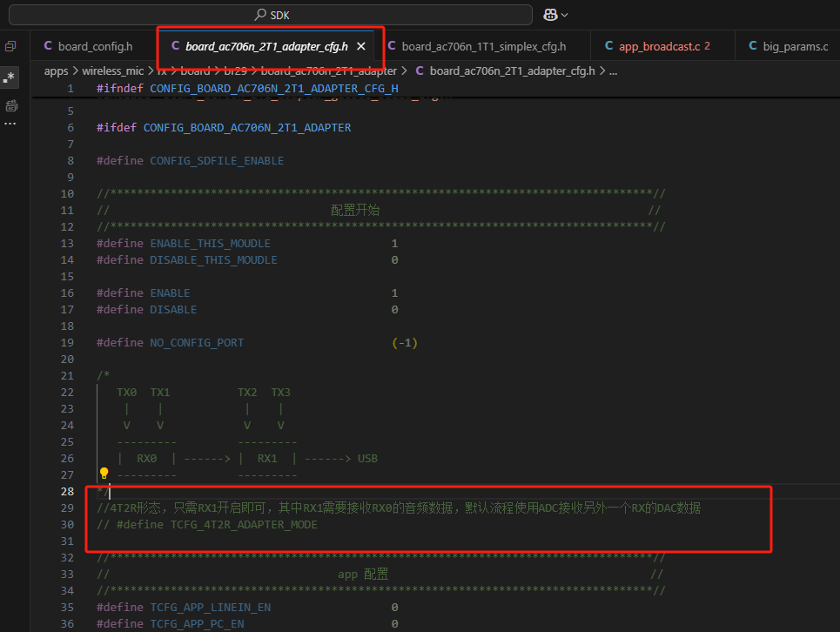840x632 pixels.
Task: Switch to the app_broadcast.c tab
Action: pos(657,47)
